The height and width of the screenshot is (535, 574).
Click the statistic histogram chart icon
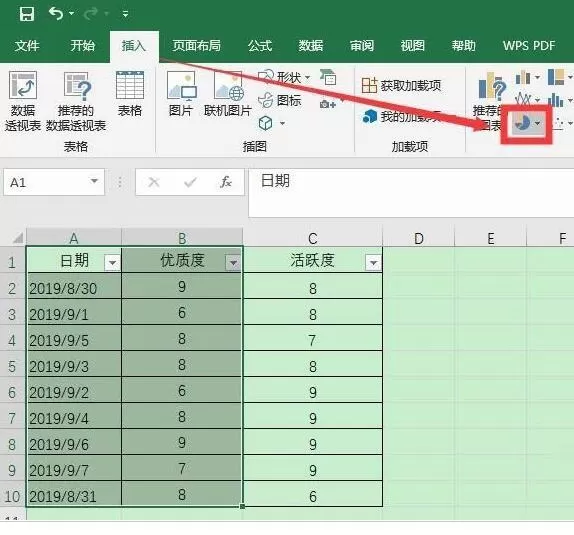click(x=556, y=100)
